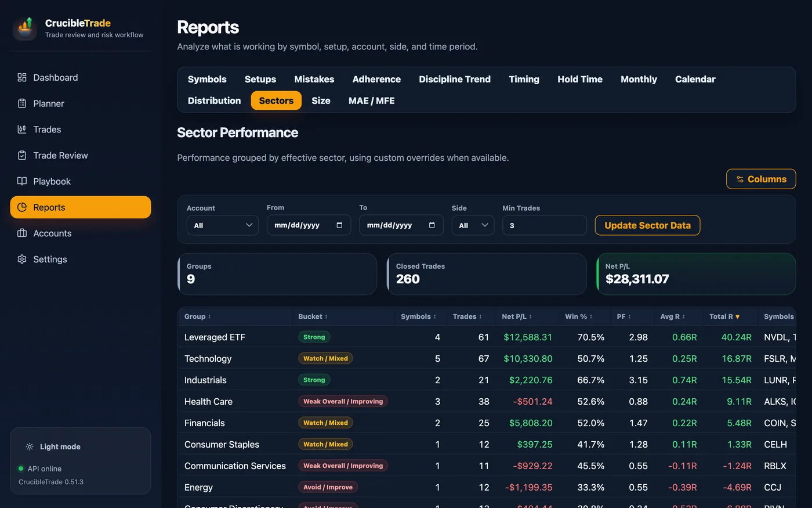Open Playbook in the sidebar

(81, 181)
